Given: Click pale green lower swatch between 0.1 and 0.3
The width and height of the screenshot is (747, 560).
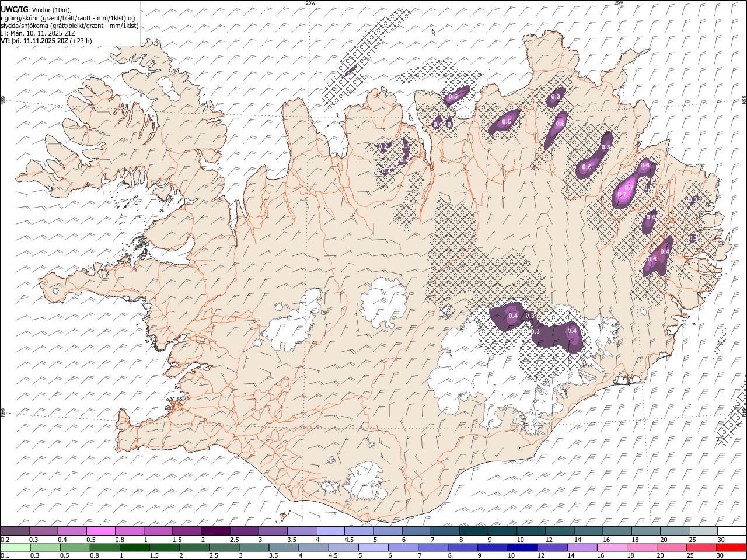Looking at the screenshot, I should (15, 547).
